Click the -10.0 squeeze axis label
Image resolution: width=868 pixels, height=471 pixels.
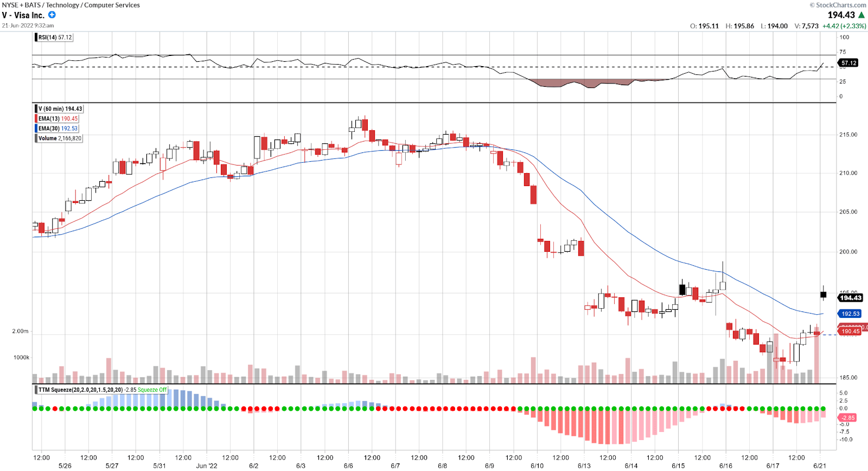[846, 440]
